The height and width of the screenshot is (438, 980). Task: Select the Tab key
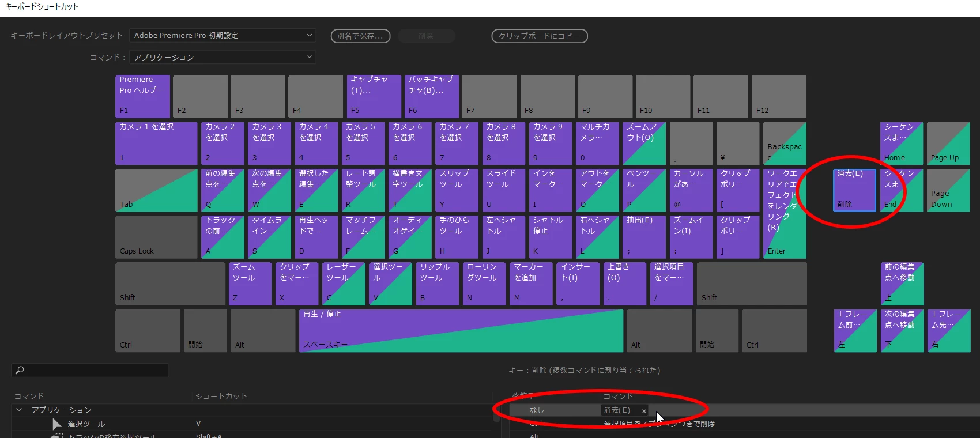coord(156,190)
